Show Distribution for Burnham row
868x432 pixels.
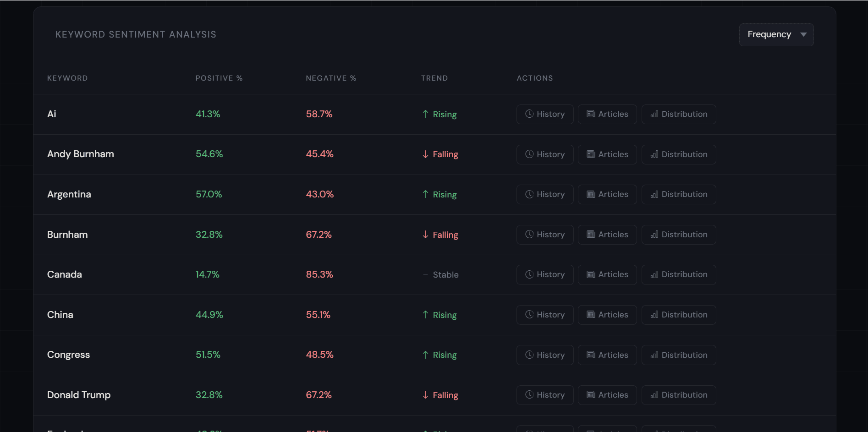679,235
